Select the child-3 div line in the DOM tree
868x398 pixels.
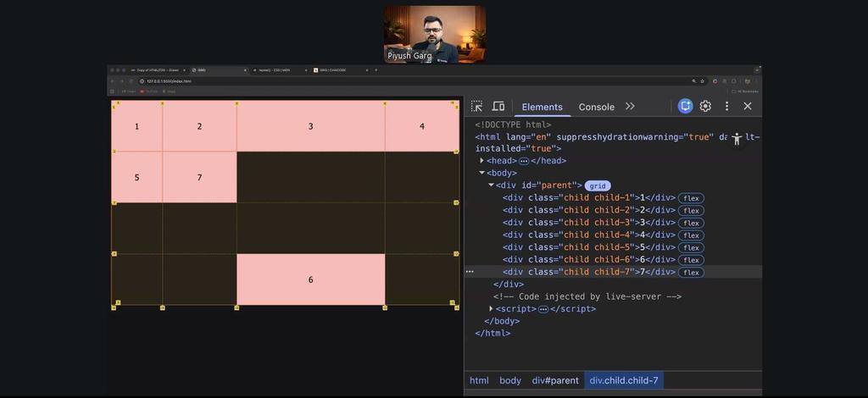point(589,222)
